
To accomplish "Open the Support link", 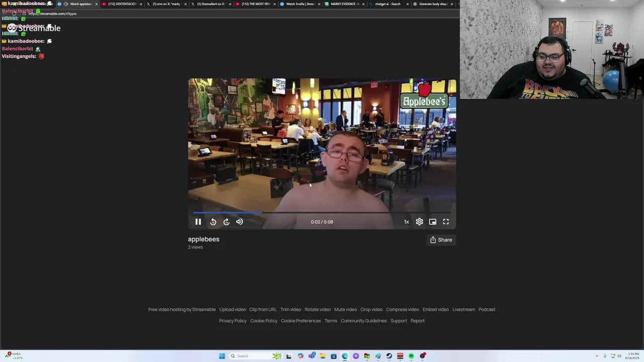I will 398,321.
